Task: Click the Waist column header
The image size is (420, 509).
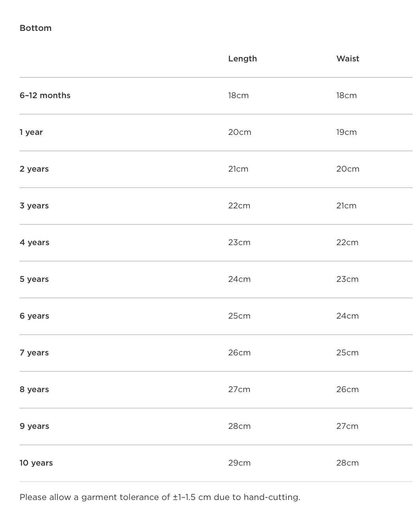Action: [348, 59]
